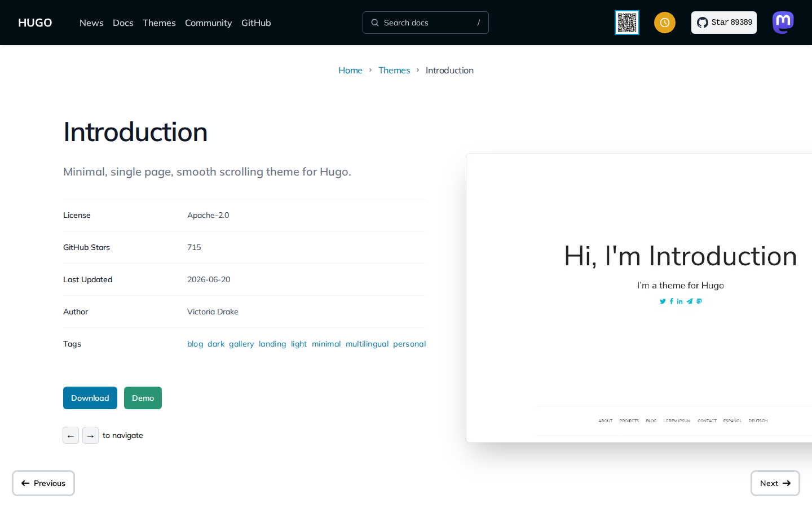Select the blog tag
The image size is (812, 508).
195,344
